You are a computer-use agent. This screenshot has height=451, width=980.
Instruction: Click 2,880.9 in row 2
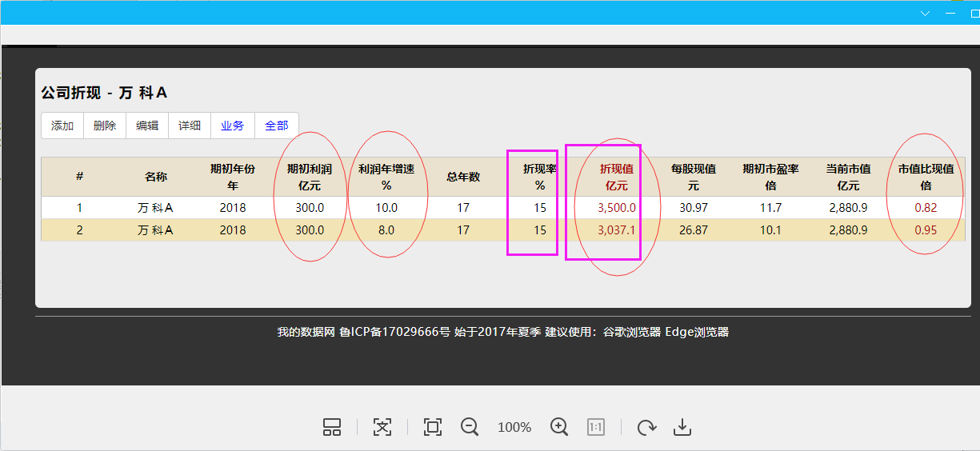tap(848, 230)
